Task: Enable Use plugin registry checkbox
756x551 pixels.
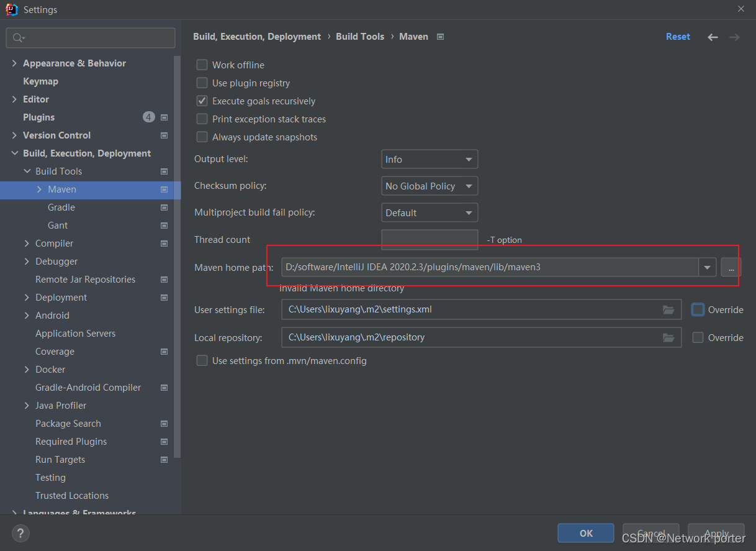Action: [x=202, y=83]
